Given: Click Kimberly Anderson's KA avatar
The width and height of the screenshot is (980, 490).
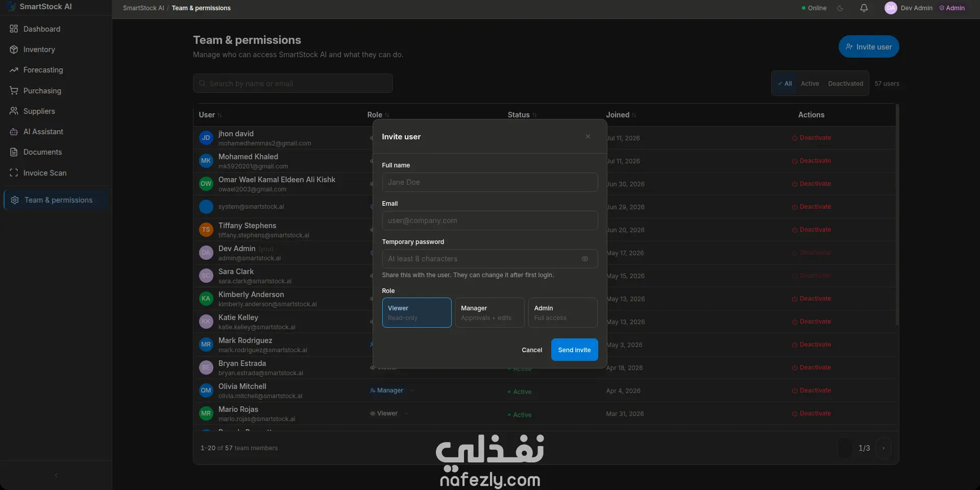Looking at the screenshot, I should pos(206,299).
